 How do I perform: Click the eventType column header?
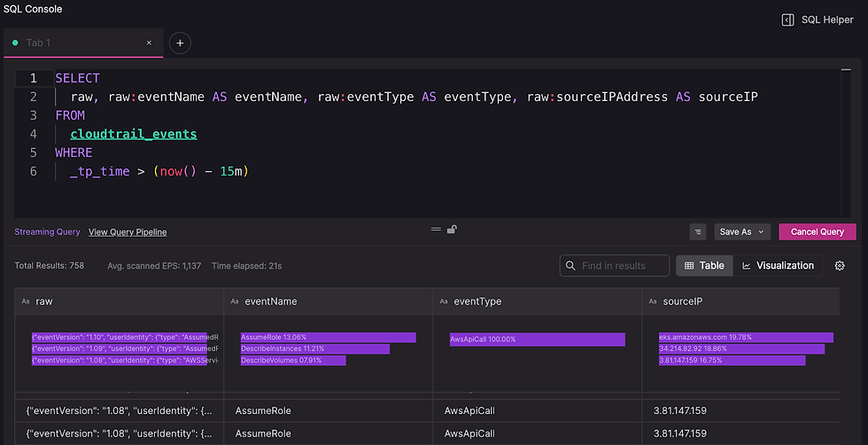pos(538,301)
